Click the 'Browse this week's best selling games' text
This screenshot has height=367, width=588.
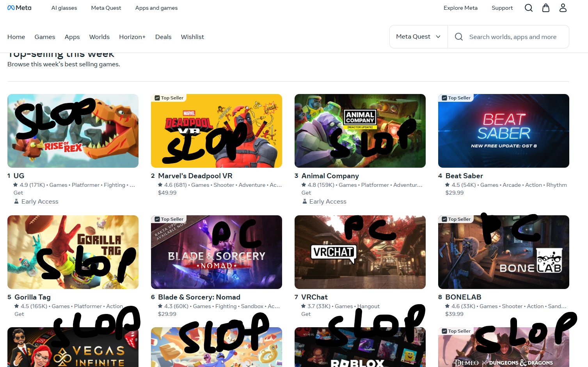64,64
